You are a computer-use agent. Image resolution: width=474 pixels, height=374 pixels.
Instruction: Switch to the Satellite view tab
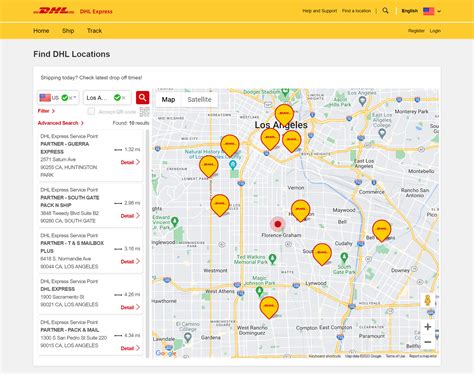click(199, 99)
